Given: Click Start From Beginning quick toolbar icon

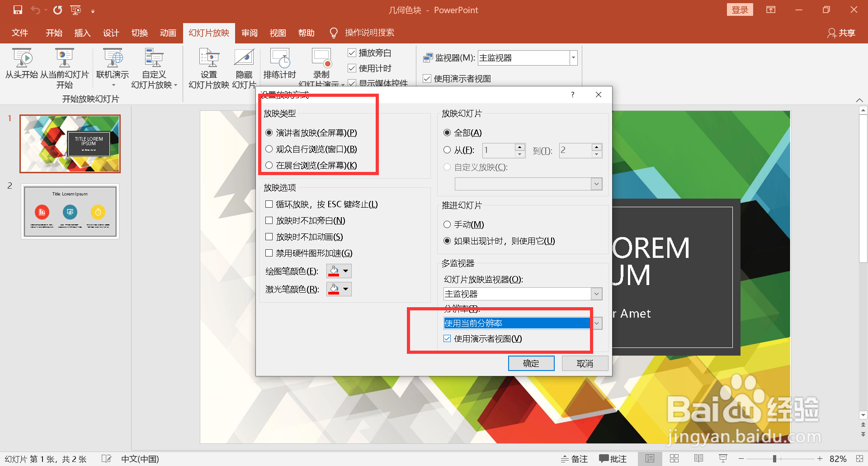Looking at the screenshot, I should tap(75, 10).
